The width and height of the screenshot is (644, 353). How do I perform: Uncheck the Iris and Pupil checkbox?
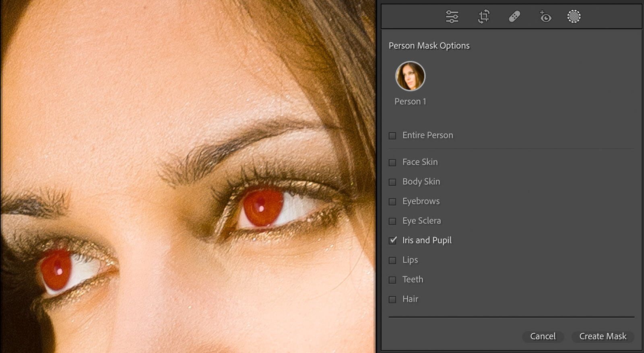(393, 240)
